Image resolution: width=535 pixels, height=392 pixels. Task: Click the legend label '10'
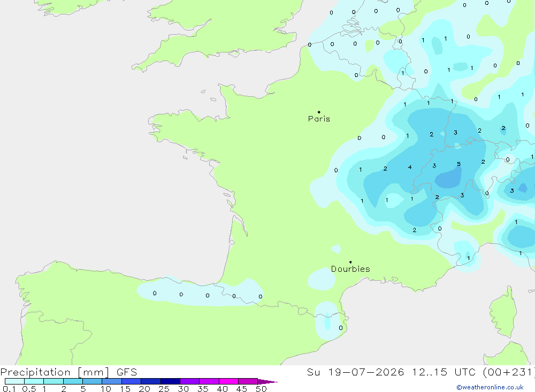coord(106,389)
